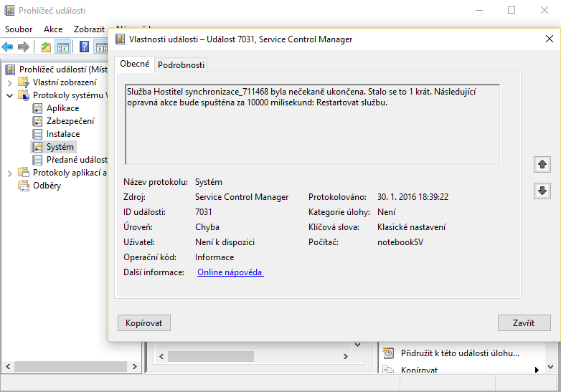
Task: Select Předané události in tree
Action: coord(77,160)
